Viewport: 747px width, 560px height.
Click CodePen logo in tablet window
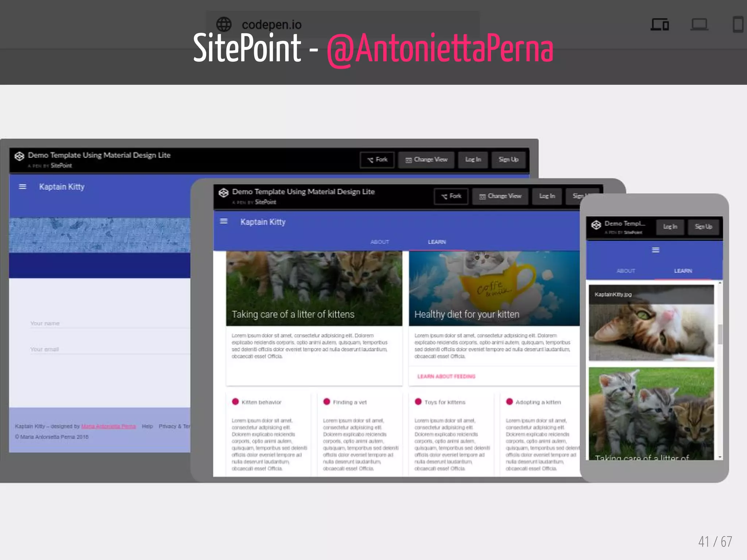(x=224, y=192)
